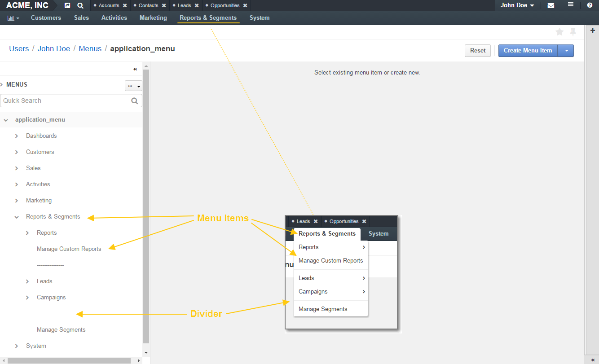599x364 pixels.
Task: Open the hamburger history menu icon
Action: tap(571, 4)
